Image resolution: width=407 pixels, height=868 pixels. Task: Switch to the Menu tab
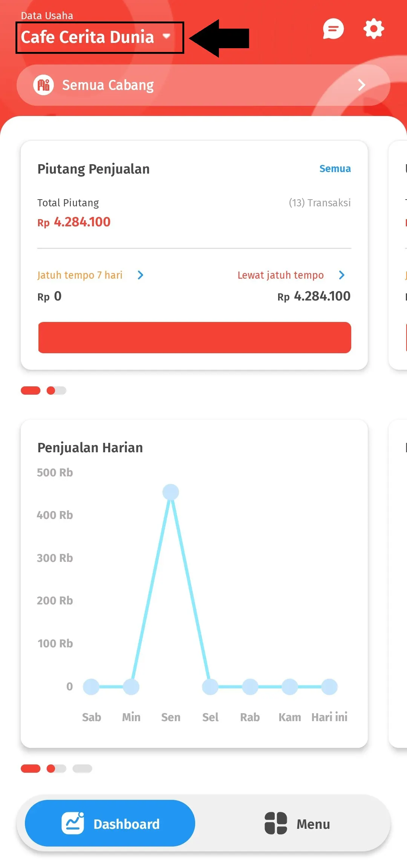coord(297,824)
